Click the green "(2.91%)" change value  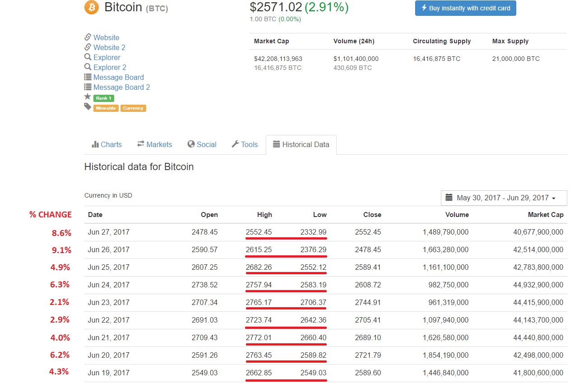327,7
